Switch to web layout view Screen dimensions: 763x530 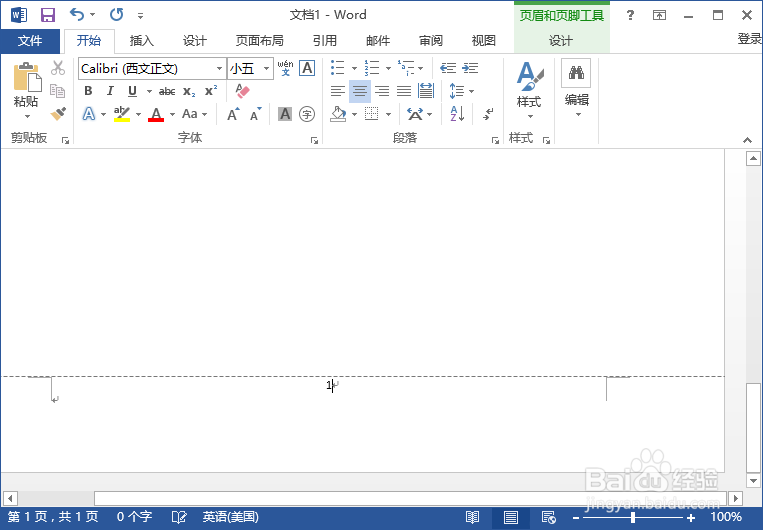tap(549, 517)
